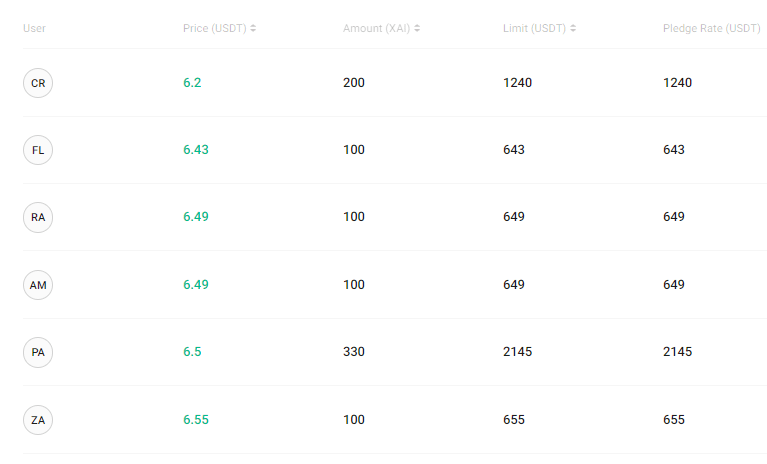Viewport: 767px width, 464px height.
Task: Click the Price (USDT) column header
Action: tap(215, 28)
